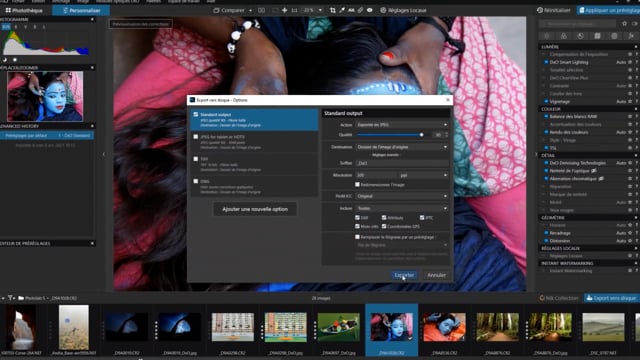
Task: Check the DNG export option
Action: pyautogui.click(x=196, y=181)
